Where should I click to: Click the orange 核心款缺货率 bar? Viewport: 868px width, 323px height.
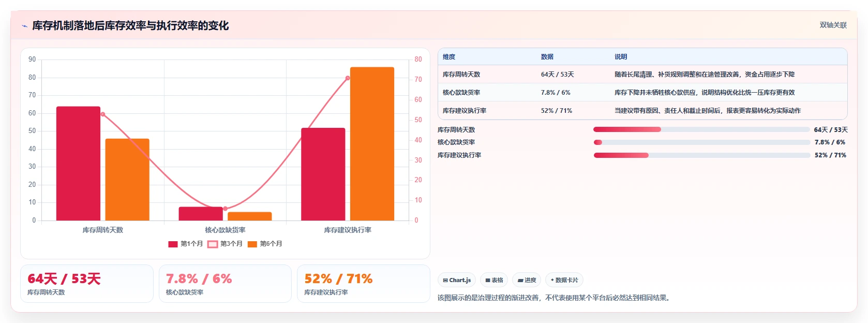pos(250,216)
